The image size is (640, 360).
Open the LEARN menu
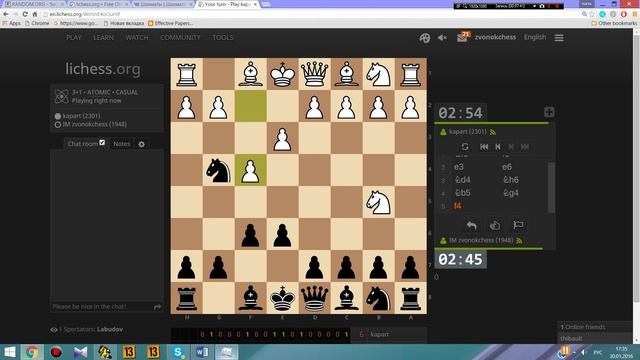point(103,38)
